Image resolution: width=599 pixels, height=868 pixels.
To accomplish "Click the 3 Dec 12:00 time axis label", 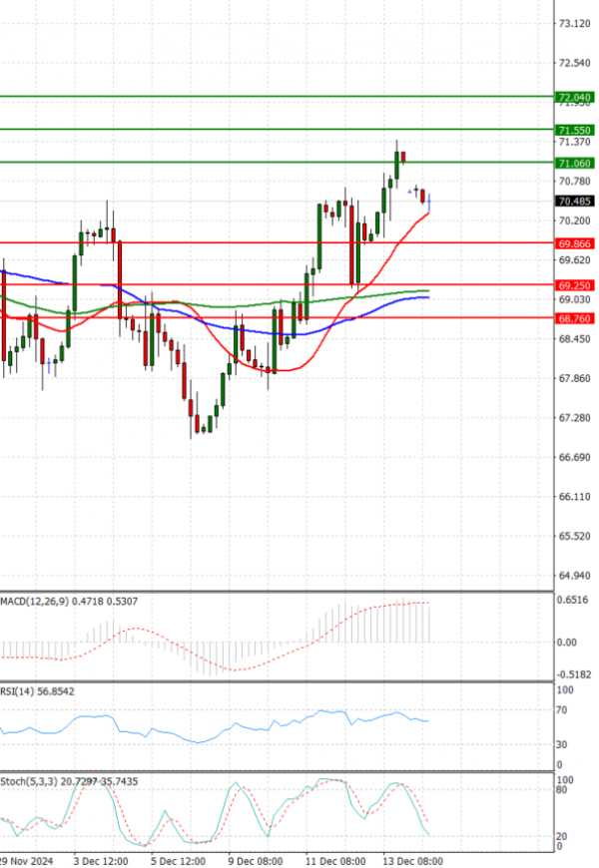I will point(100,861).
